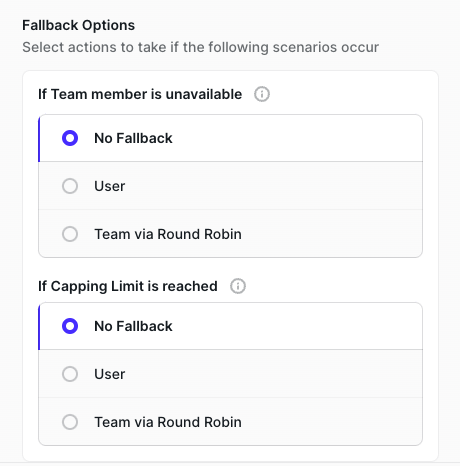460x466 pixels.
Task: Select No Fallback radio under Capping Limit section
Action: tap(70, 326)
